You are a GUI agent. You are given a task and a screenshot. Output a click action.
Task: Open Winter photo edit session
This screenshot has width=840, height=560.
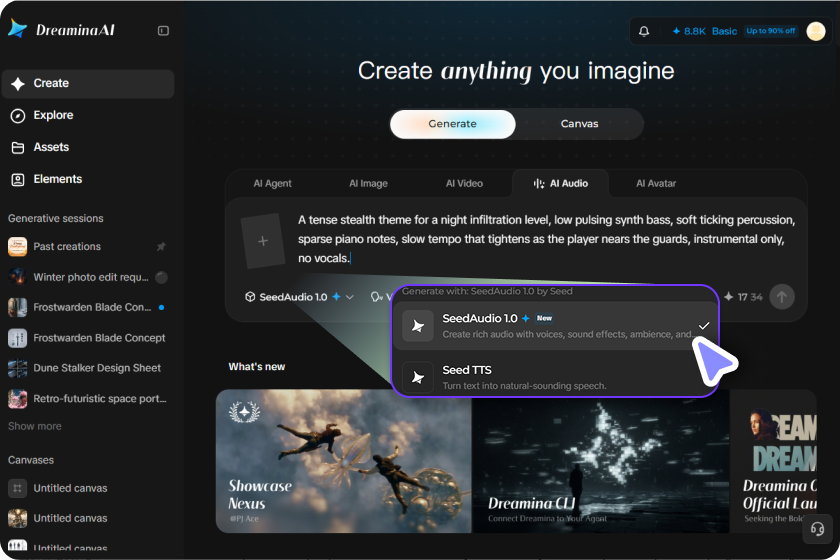tap(87, 277)
